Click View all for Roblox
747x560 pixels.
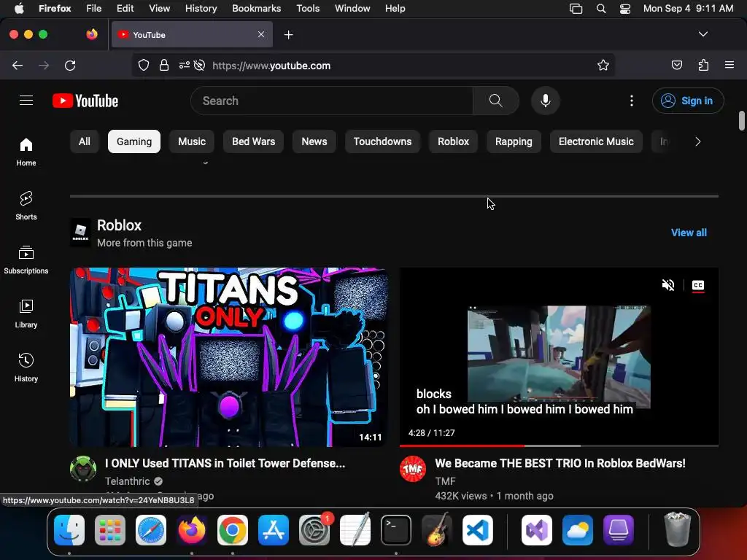point(689,233)
